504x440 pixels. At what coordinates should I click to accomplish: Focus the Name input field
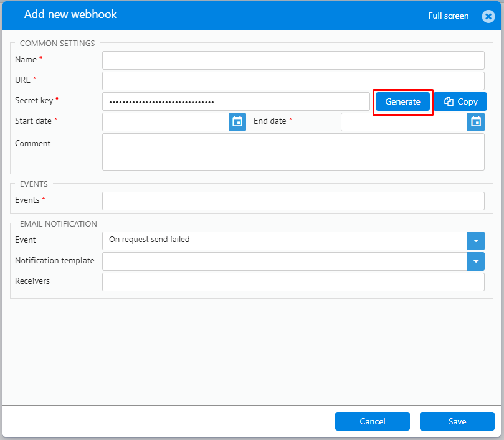(x=293, y=60)
